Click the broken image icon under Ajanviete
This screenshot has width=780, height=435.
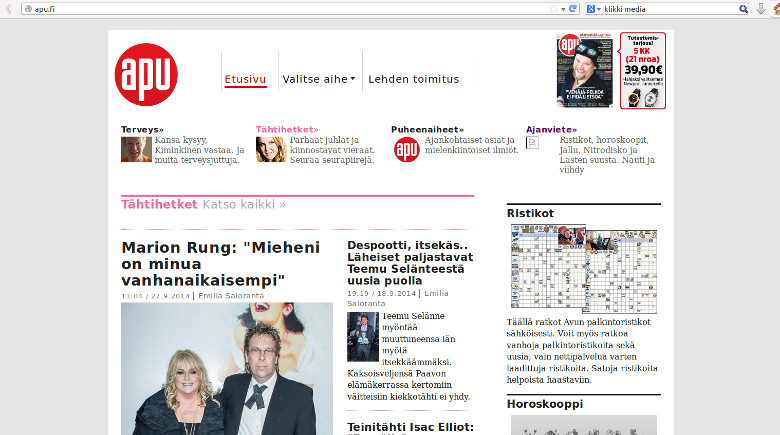click(x=532, y=143)
